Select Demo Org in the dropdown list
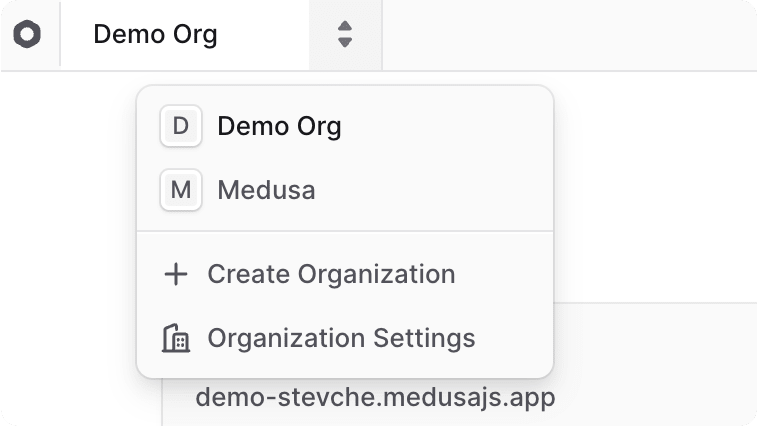Image resolution: width=757 pixels, height=426 pixels. pyautogui.click(x=345, y=126)
